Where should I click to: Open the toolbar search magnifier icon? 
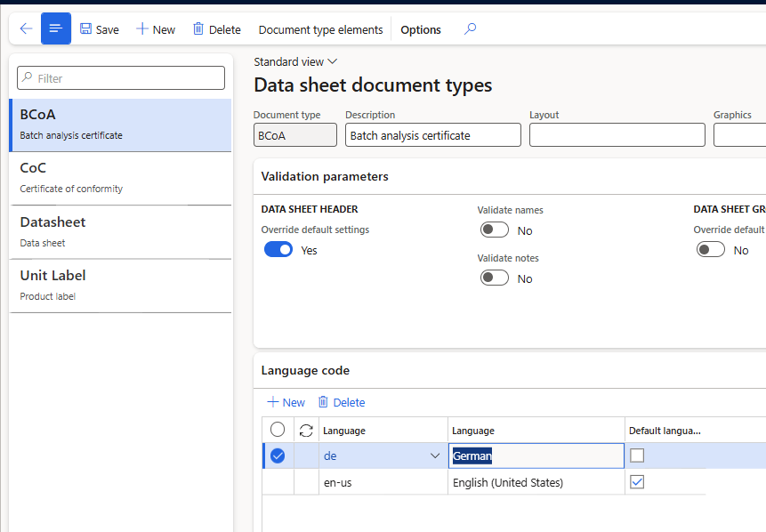pos(471,29)
